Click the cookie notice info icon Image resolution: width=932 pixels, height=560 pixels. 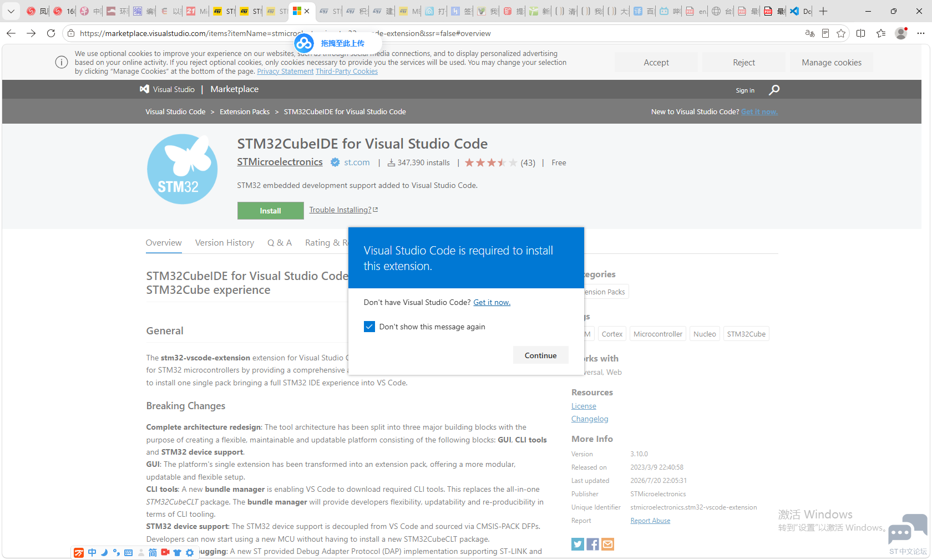[62, 62]
